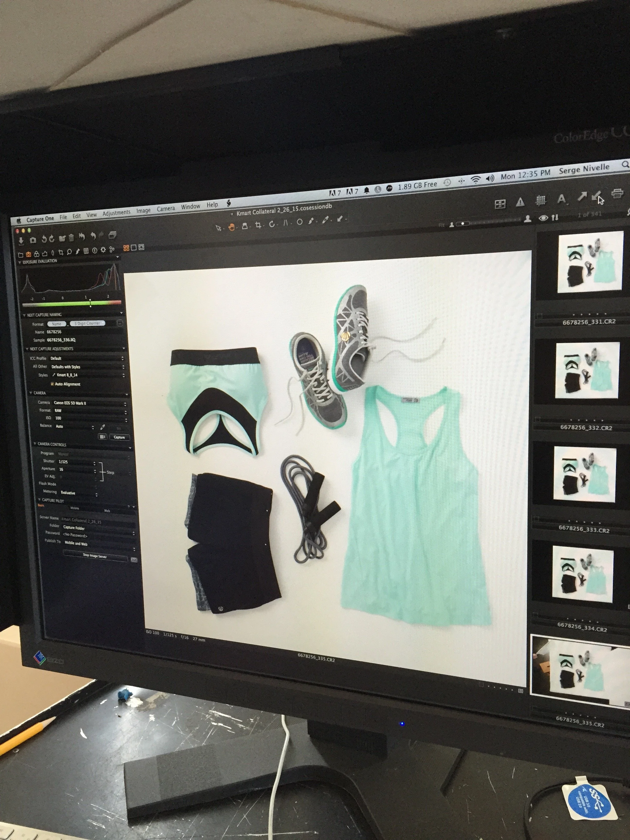
Task: Toggle the live view video button
Action: coord(102,437)
